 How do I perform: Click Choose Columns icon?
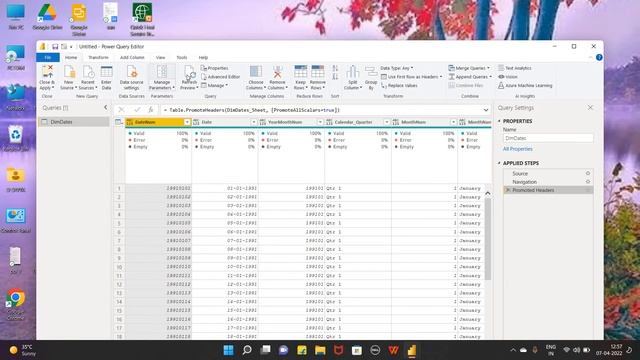tap(256, 72)
